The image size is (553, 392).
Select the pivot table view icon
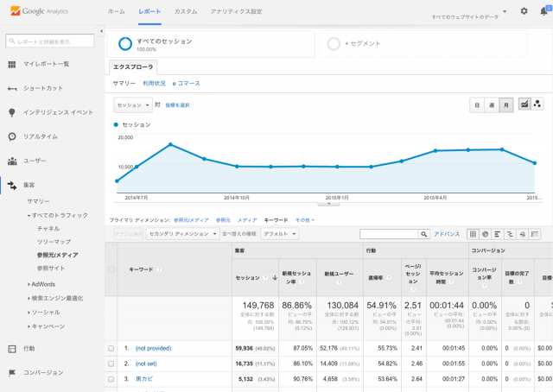pos(535,234)
